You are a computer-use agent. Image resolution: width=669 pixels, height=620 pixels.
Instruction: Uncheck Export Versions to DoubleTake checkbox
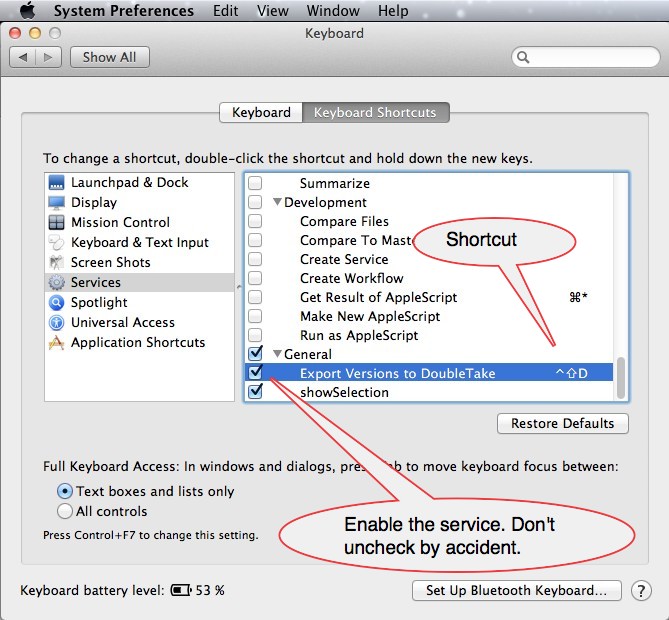click(x=255, y=373)
